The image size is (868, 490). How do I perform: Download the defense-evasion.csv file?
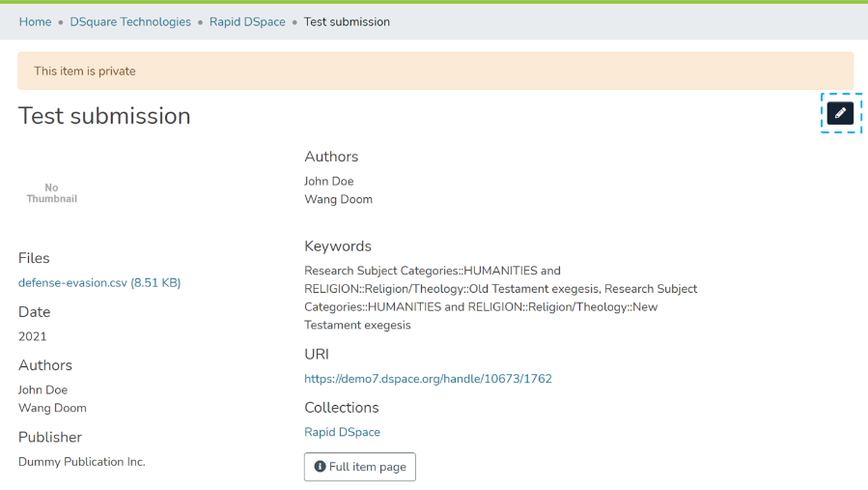coord(99,283)
